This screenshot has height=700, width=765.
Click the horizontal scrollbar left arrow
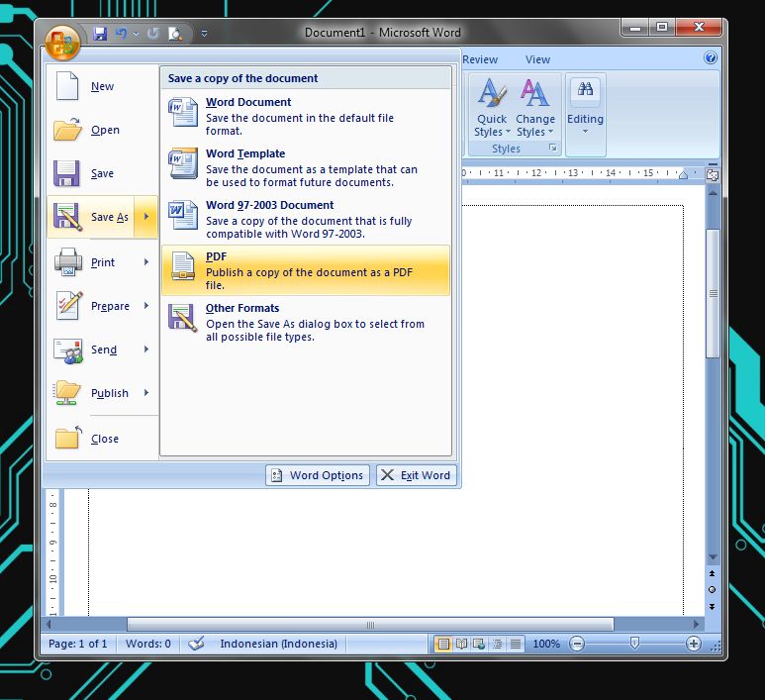[x=48, y=624]
